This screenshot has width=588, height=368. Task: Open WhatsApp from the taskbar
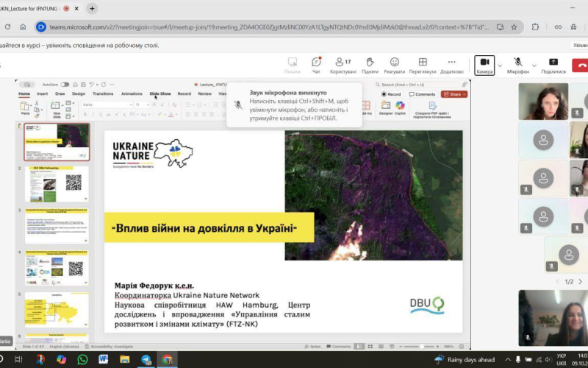click(82, 359)
